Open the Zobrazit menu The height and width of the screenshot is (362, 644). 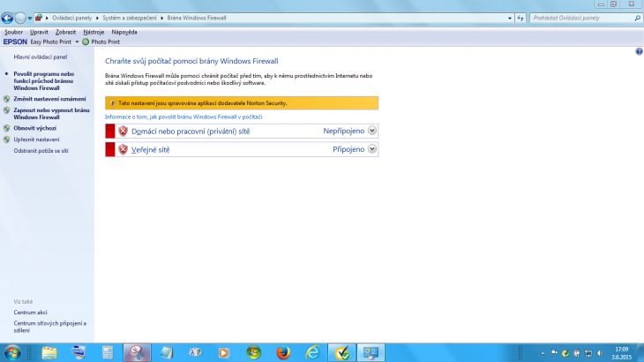pyautogui.click(x=65, y=32)
